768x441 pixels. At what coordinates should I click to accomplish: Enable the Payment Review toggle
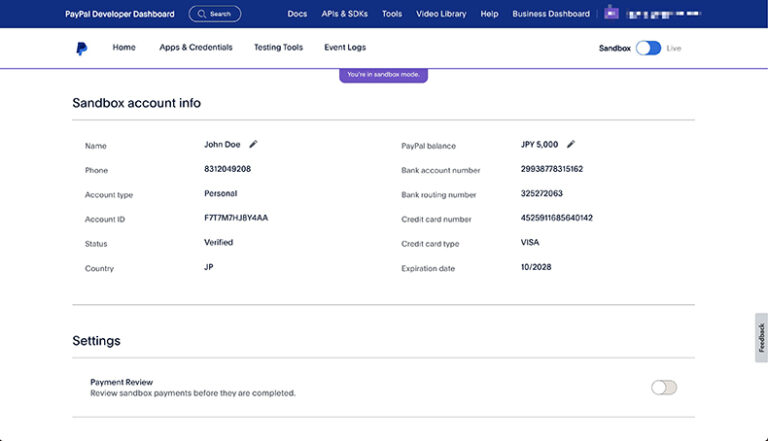663,387
